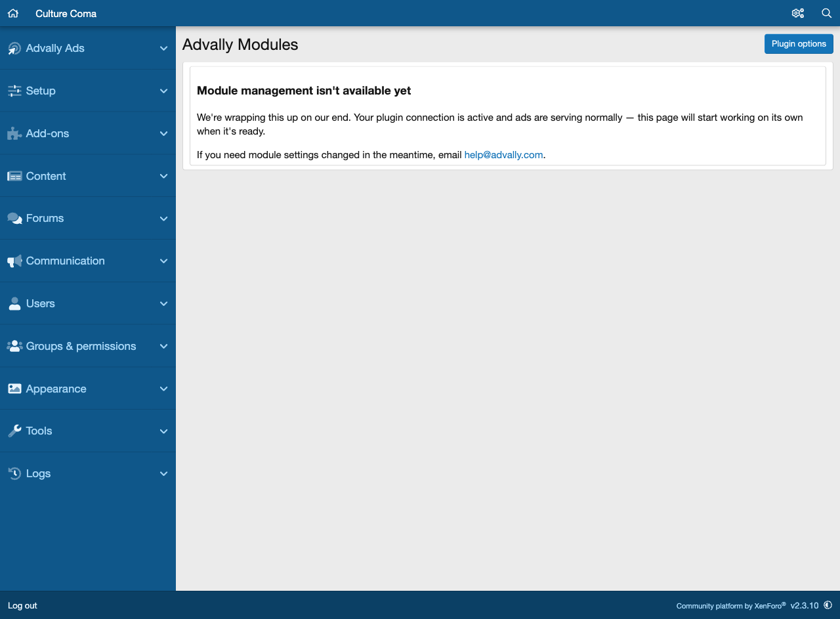Click Log out in the footer
Image resolution: width=840 pixels, height=619 pixels.
(x=22, y=605)
